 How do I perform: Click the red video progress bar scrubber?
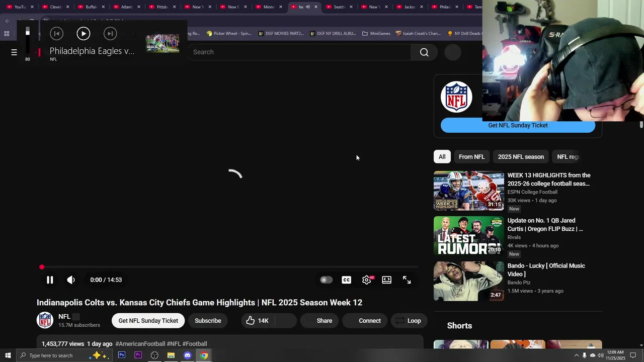(42, 267)
